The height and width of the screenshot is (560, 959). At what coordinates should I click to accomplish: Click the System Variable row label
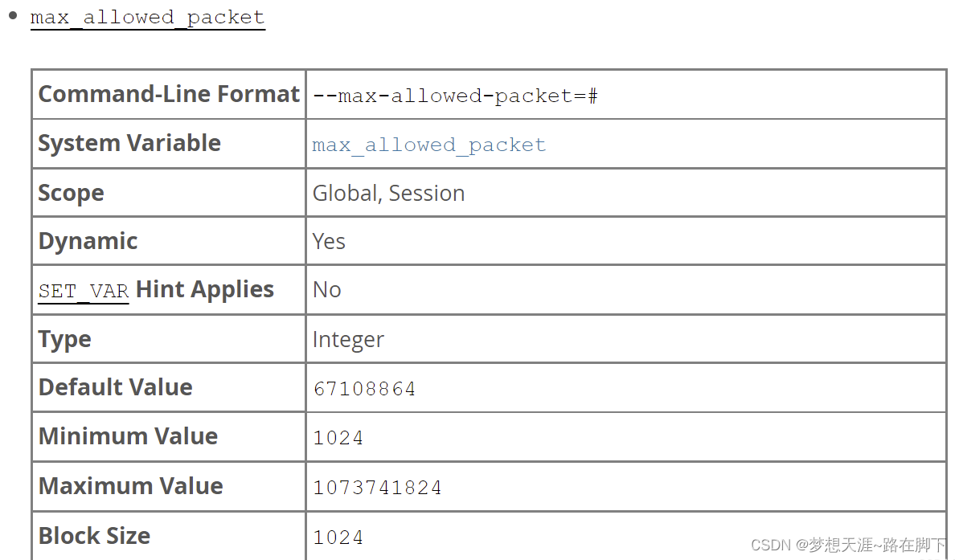point(129,143)
